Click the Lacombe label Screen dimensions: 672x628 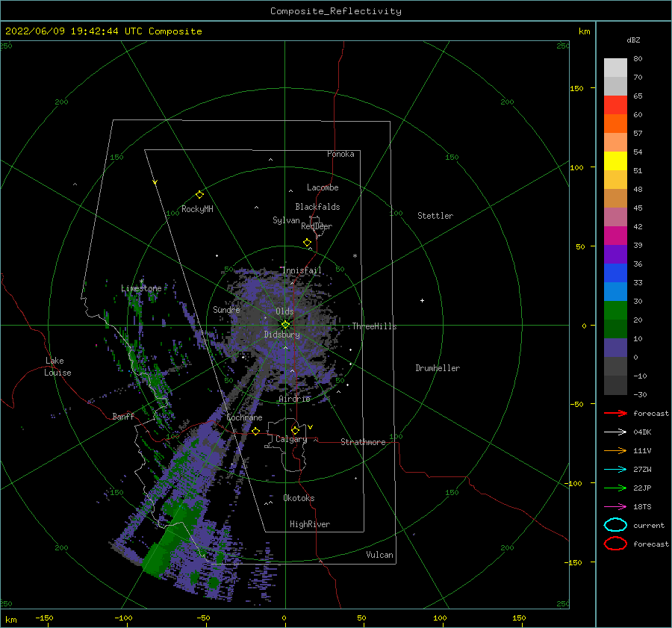323,187
